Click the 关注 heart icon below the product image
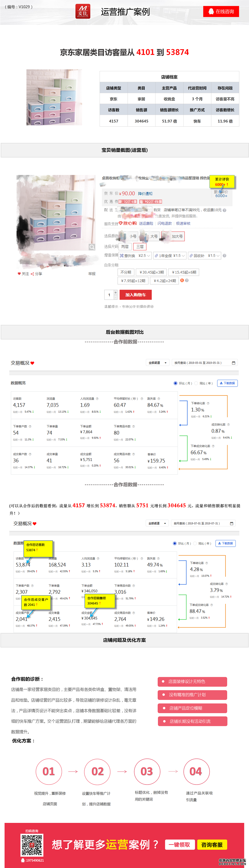This screenshot has height=868, width=249. [19, 273]
